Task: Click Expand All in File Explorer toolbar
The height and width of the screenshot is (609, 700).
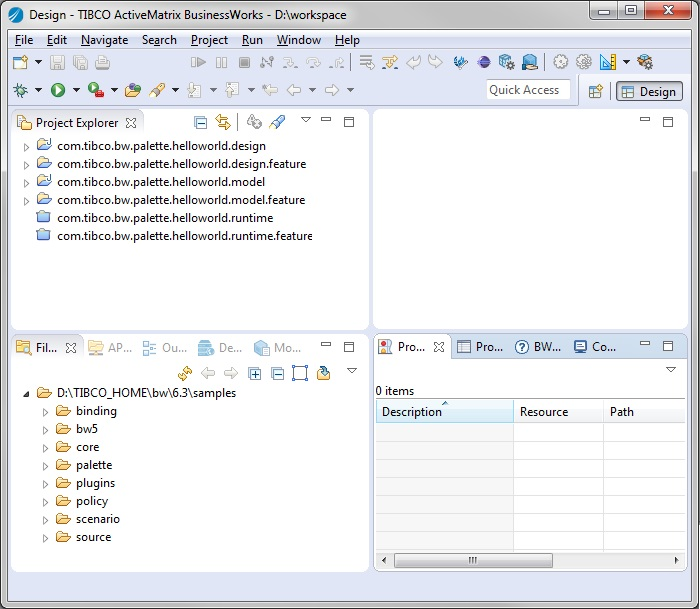Action: point(254,373)
